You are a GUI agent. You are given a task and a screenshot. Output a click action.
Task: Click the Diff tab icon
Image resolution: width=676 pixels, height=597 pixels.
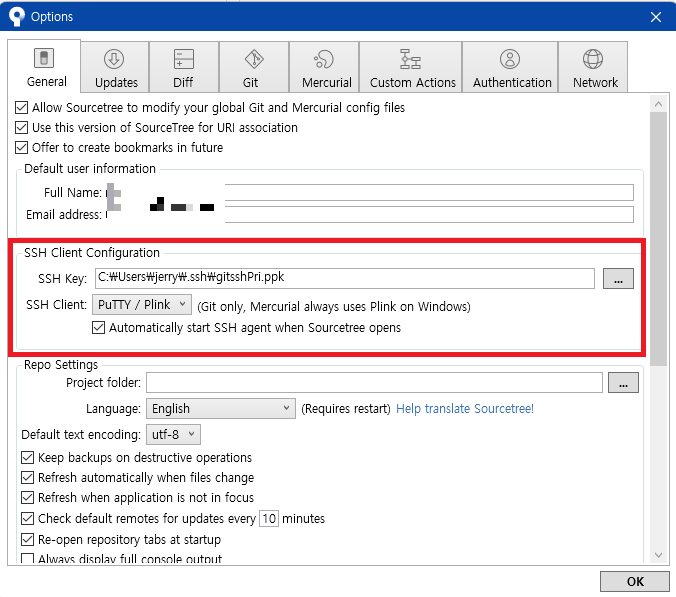point(184,59)
